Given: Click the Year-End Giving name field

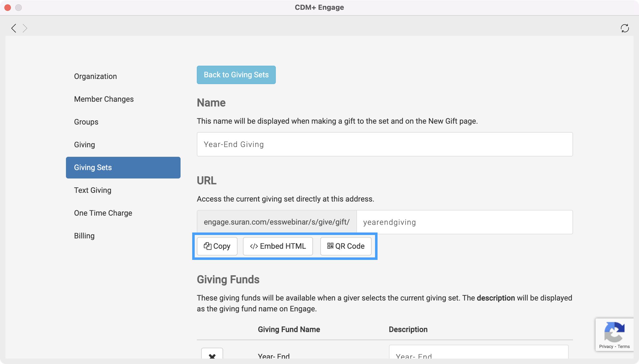Looking at the screenshot, I should pyautogui.click(x=384, y=144).
